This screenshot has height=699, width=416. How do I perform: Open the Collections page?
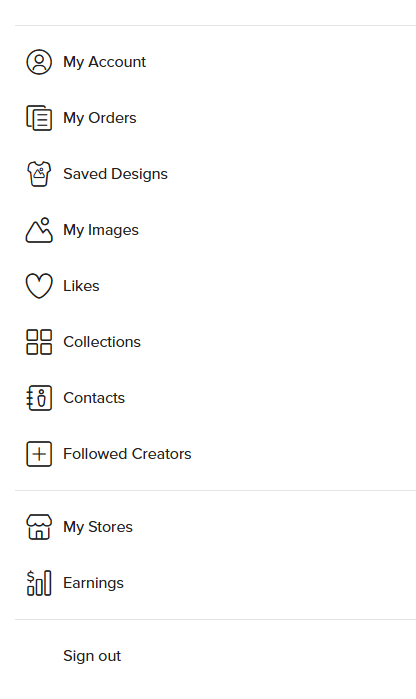102,342
